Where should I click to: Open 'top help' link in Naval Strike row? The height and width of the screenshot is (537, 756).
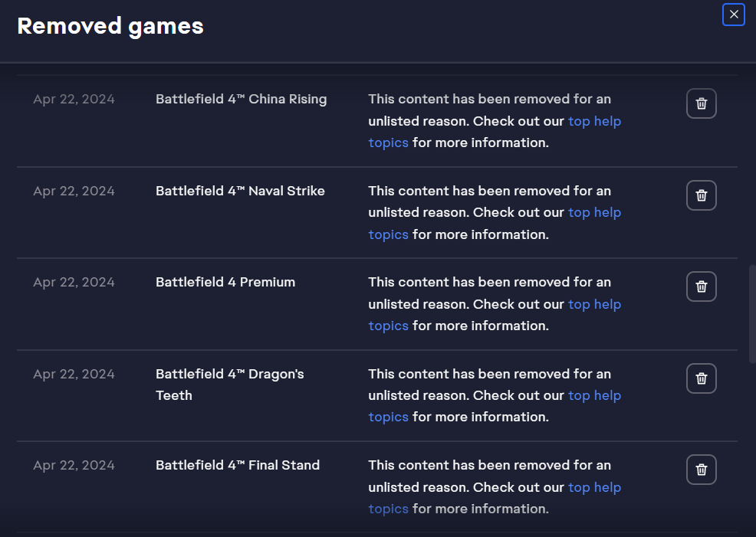pyautogui.click(x=594, y=213)
